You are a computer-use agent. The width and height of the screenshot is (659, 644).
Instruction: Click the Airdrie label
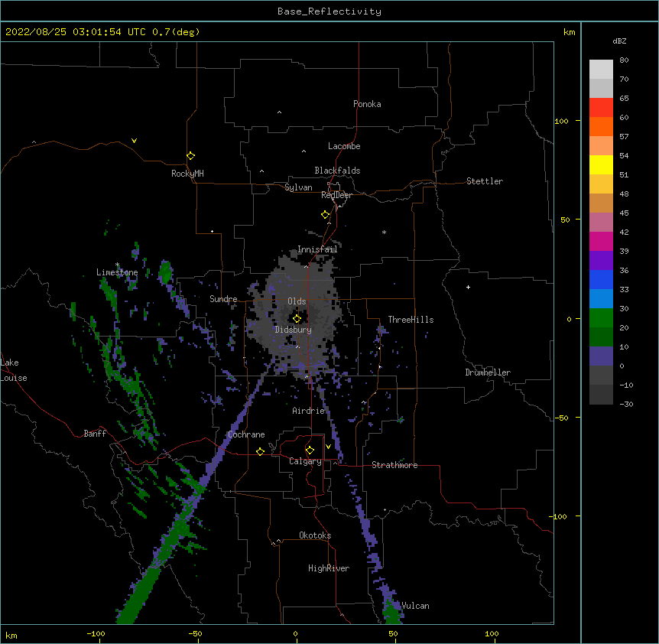(x=308, y=411)
